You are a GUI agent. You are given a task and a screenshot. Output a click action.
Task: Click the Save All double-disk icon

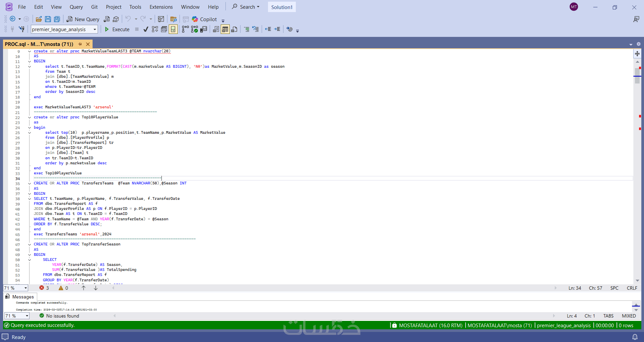(x=57, y=19)
